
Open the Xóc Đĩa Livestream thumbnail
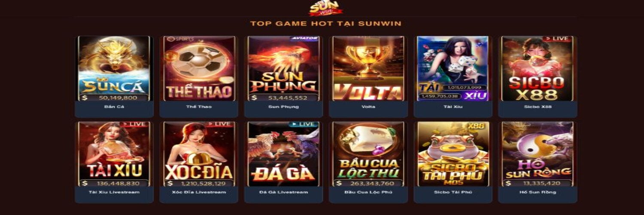199,154
